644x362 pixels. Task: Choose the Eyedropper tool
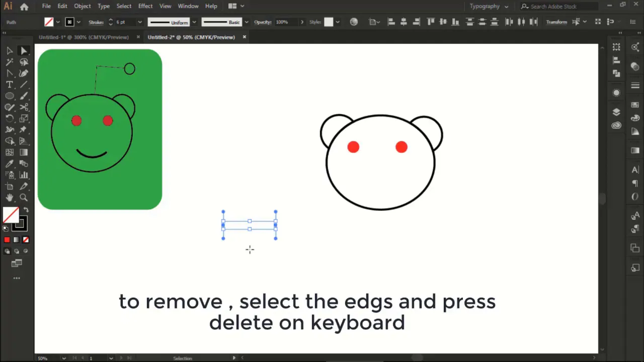pyautogui.click(x=10, y=164)
